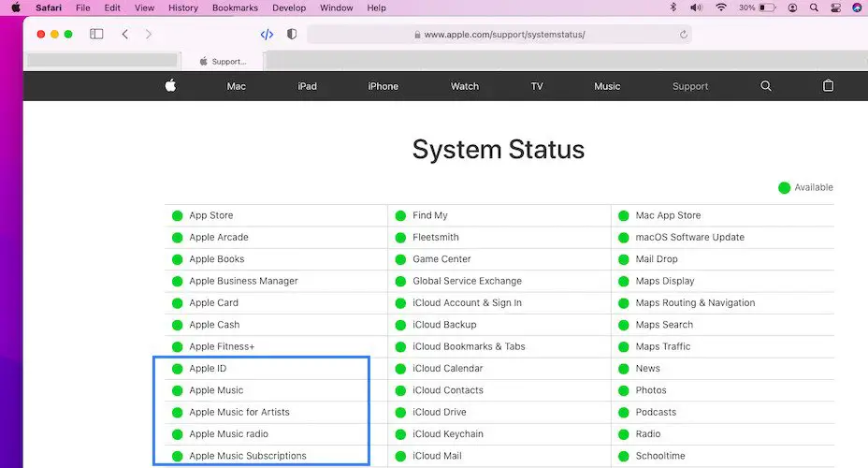868x468 pixels.
Task: Click the address bar URL field
Action: (x=504, y=35)
